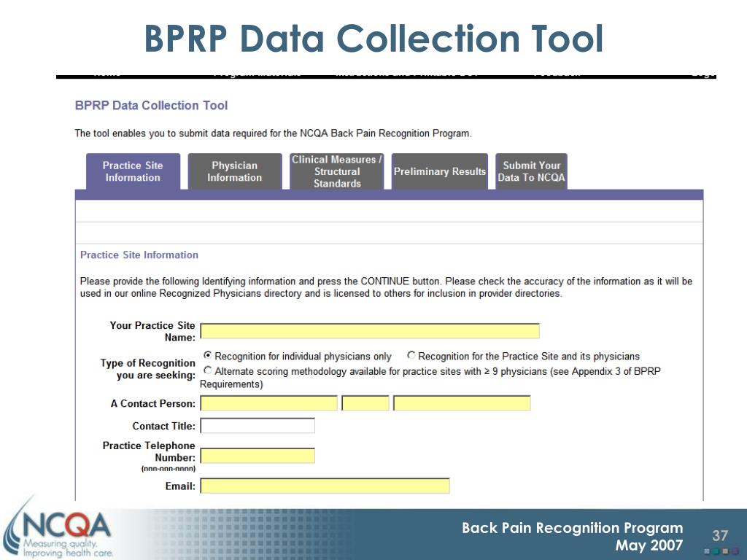Screen dimensions: 747x560
Task: Click the contact person last name field
Action: tap(462, 402)
